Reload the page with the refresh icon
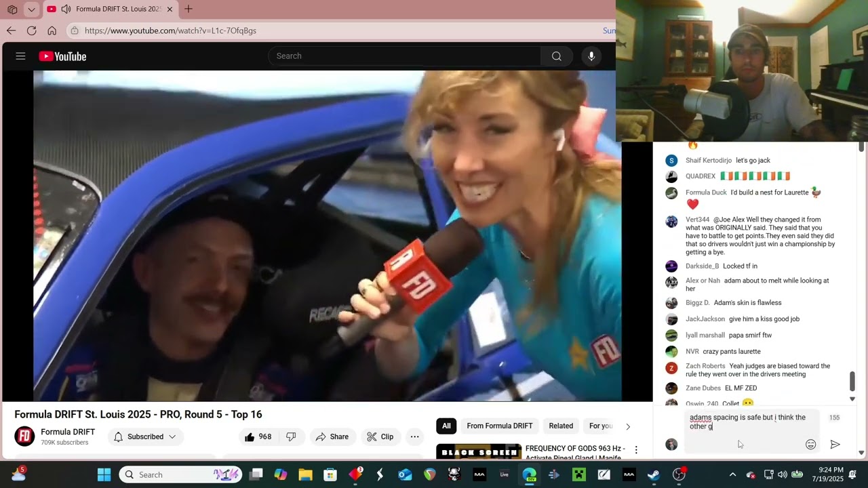The height and width of the screenshot is (488, 868). click(x=31, y=30)
